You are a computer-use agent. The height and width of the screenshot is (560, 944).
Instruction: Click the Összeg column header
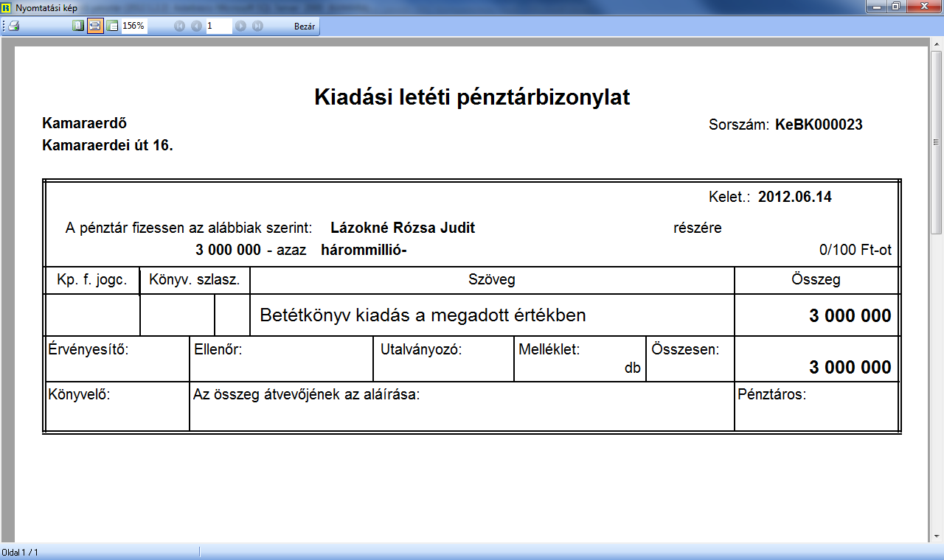click(816, 279)
